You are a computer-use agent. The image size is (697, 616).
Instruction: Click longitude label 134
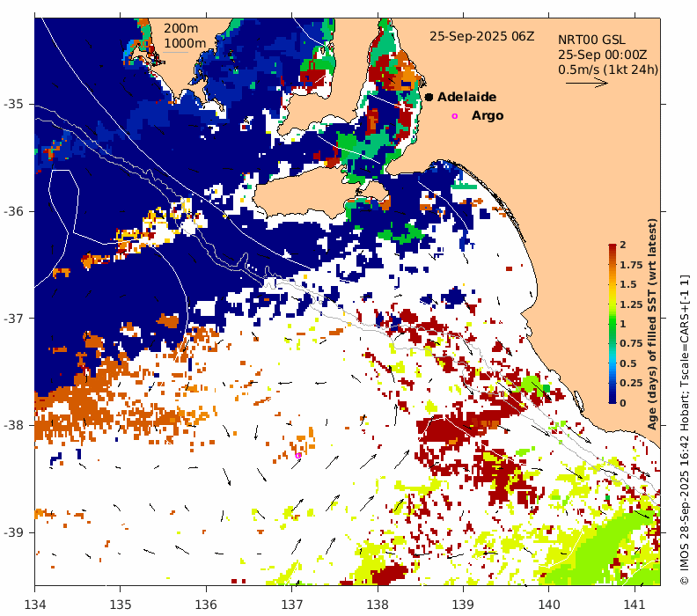[34, 605]
